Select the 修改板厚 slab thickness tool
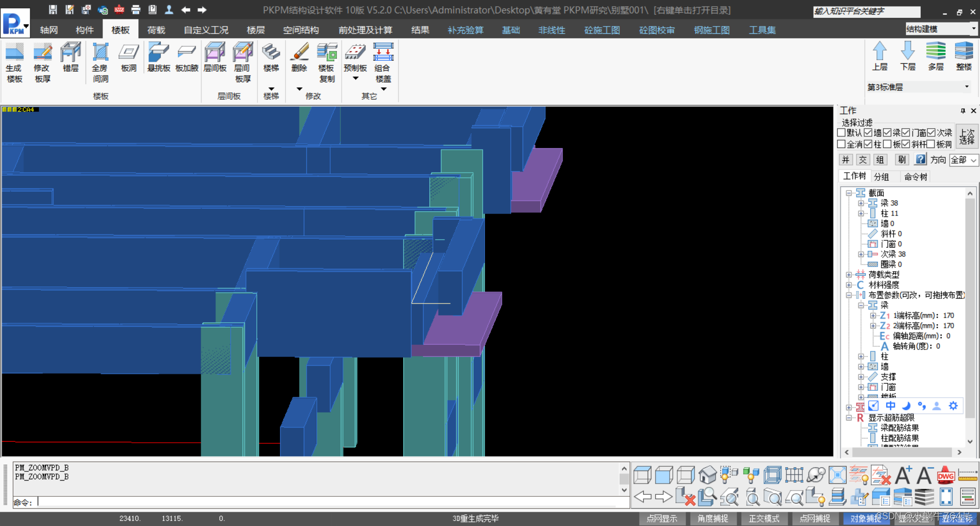980x526 pixels. click(42, 63)
